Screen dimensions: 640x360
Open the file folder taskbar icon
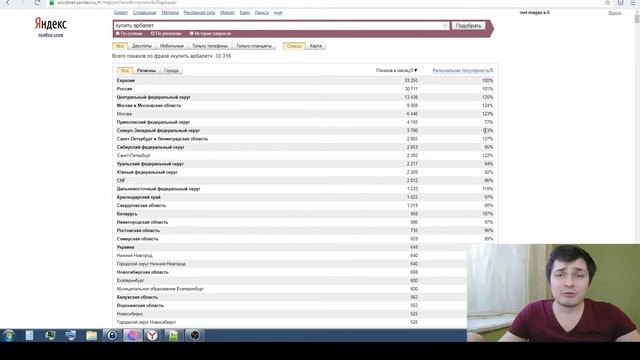[91, 336]
